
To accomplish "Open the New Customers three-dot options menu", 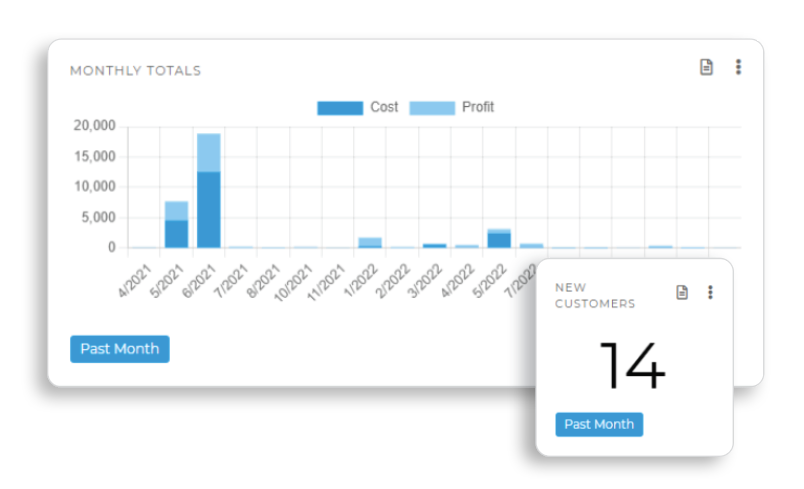I will [710, 292].
